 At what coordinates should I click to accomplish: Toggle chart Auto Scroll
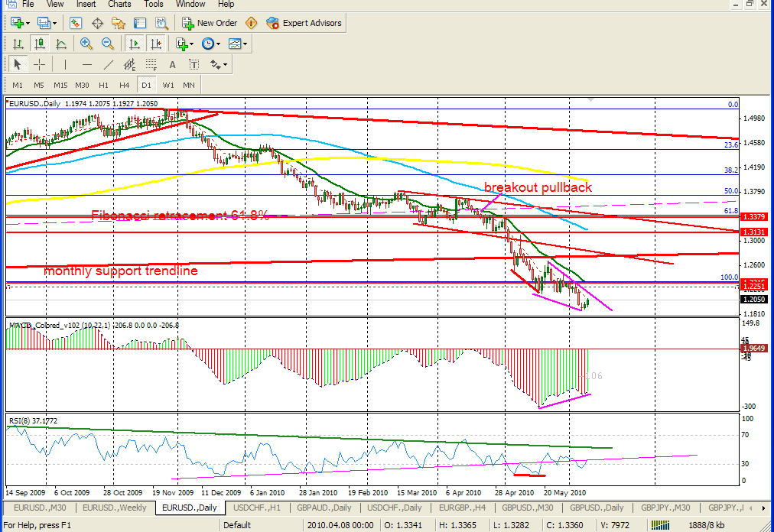[x=135, y=44]
